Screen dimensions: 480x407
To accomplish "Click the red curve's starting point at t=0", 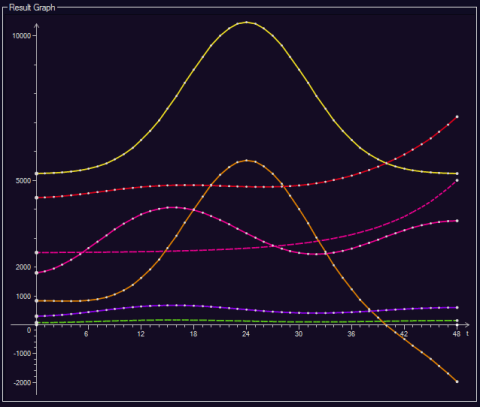I will (37, 198).
